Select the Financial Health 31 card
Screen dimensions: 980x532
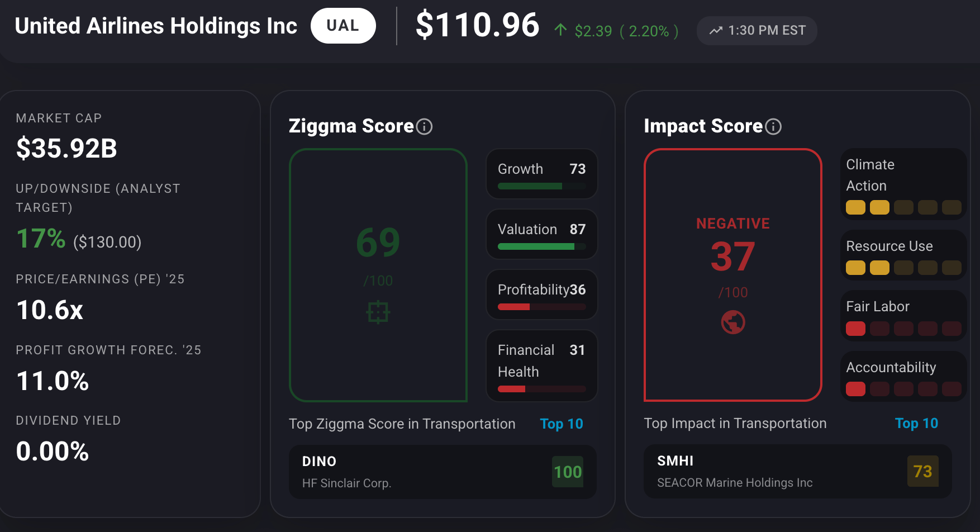pos(542,365)
